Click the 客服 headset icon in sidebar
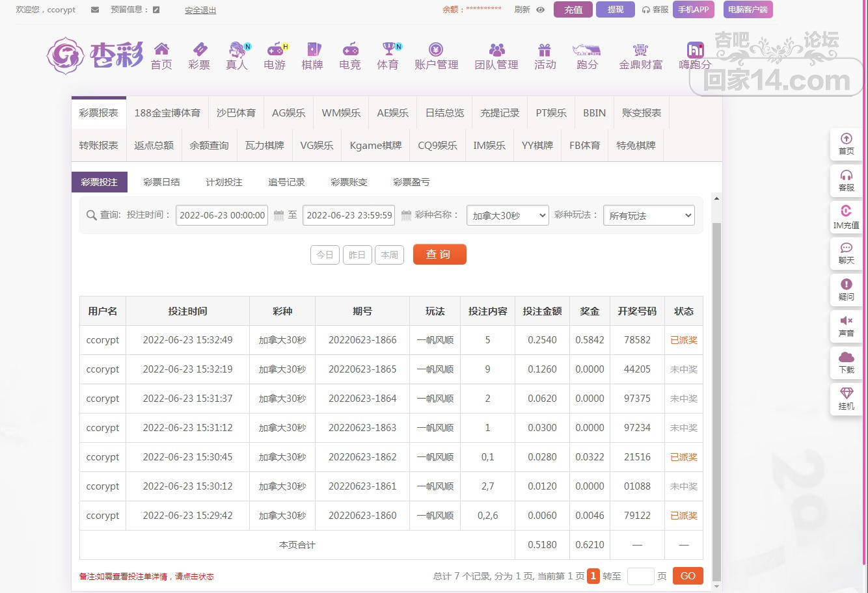Screen dimensions: 868x593 coord(846,176)
